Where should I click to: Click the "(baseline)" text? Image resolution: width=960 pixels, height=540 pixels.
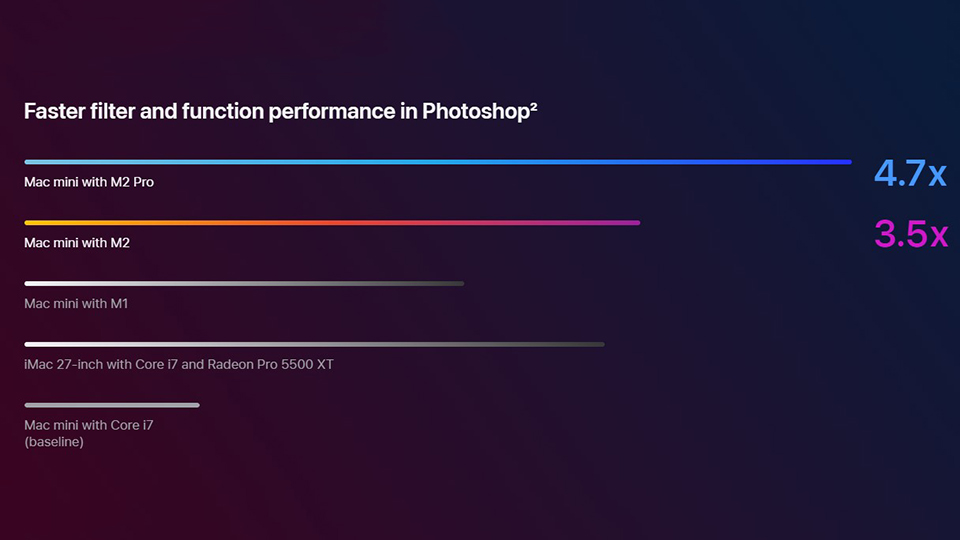click(54, 441)
